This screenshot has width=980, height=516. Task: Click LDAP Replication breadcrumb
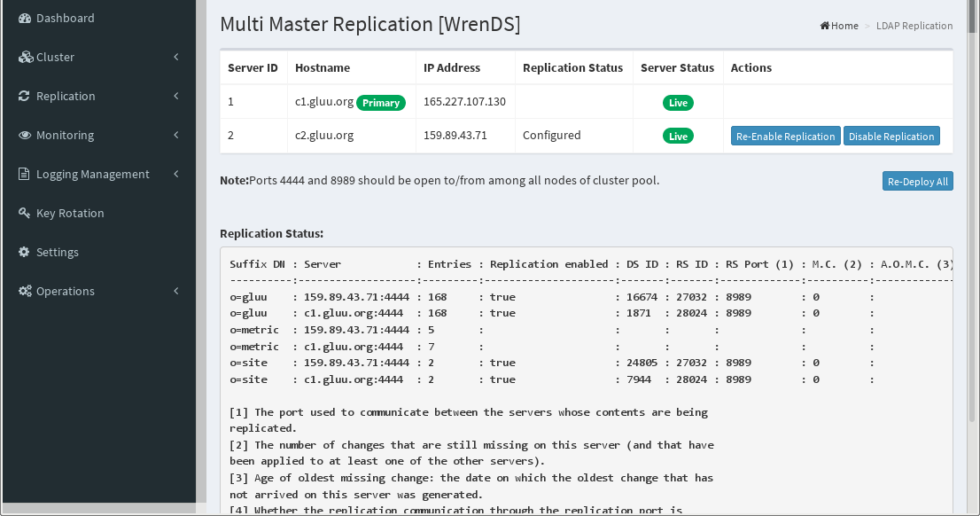tap(914, 26)
